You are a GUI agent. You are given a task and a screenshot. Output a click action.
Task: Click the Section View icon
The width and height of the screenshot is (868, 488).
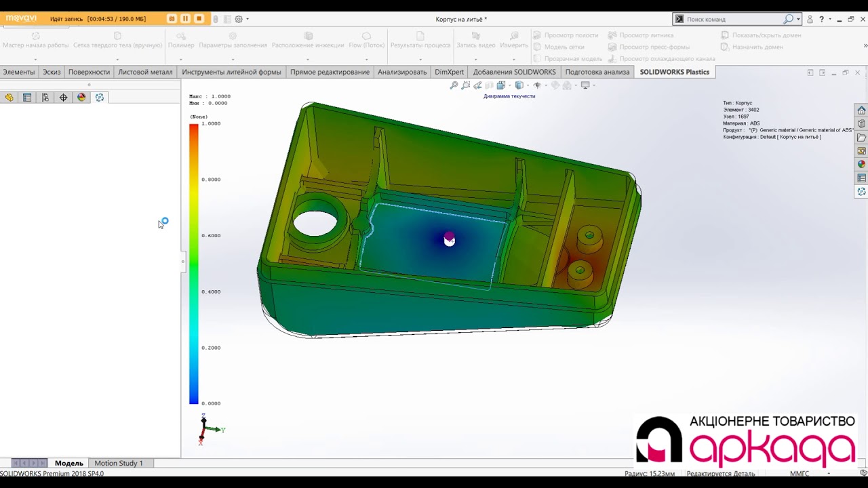pos(490,85)
